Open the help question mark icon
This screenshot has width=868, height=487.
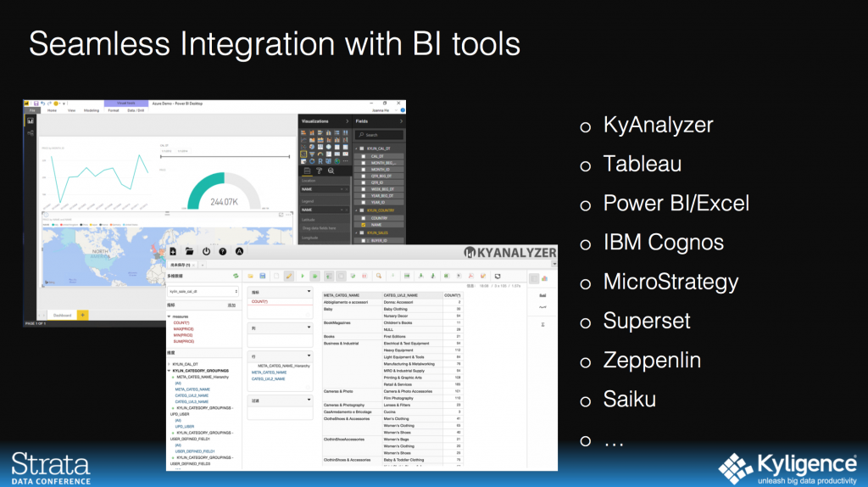coord(222,252)
